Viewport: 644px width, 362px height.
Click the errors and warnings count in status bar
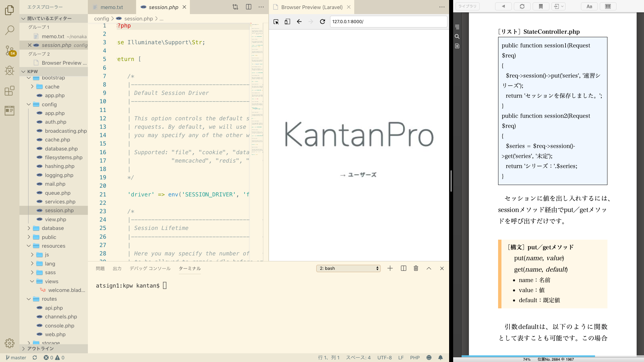tap(54, 358)
